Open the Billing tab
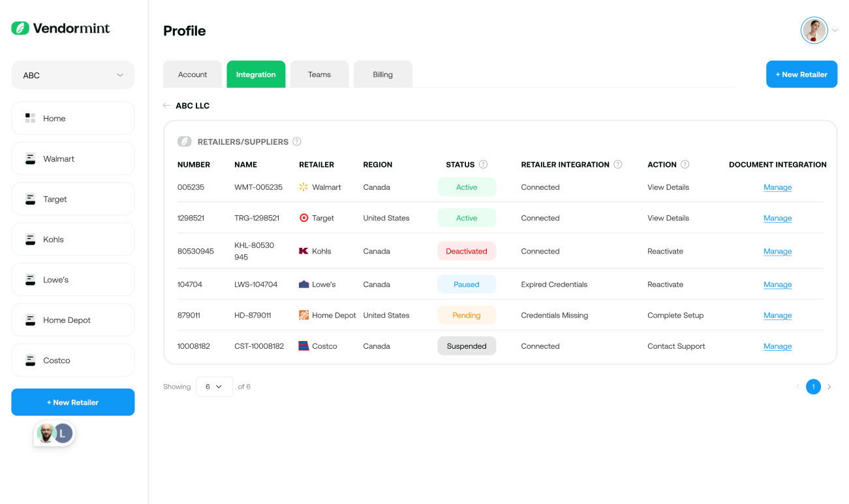849x504 pixels. [x=383, y=74]
